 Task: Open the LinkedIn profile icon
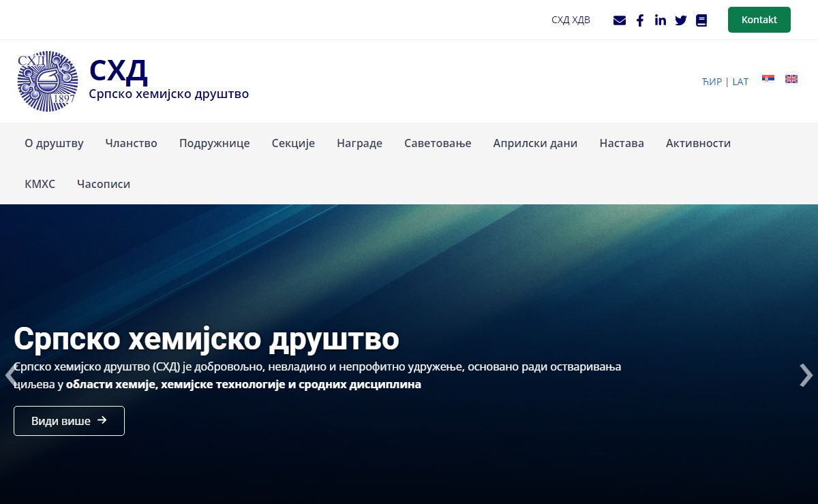[660, 20]
